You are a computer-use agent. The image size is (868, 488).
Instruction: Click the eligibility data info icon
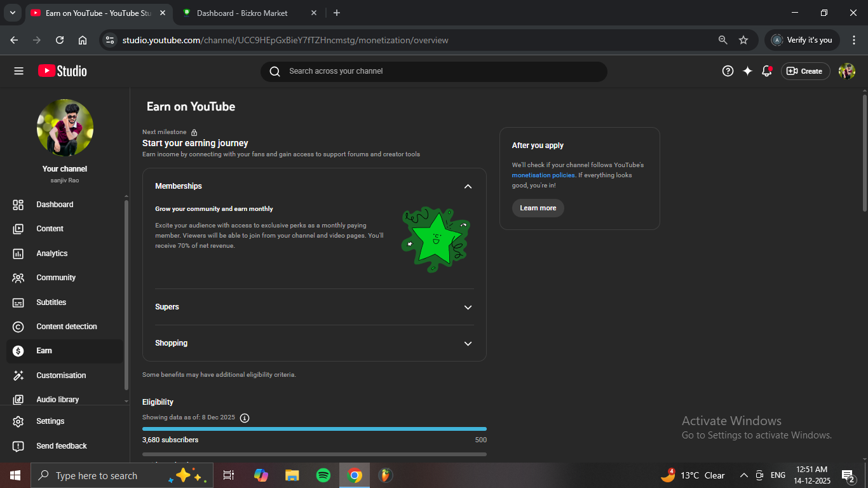coord(245,417)
